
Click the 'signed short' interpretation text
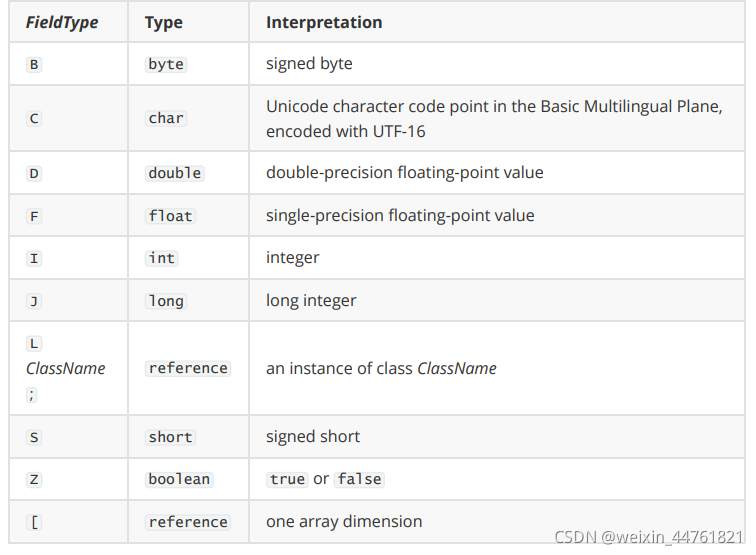(313, 437)
